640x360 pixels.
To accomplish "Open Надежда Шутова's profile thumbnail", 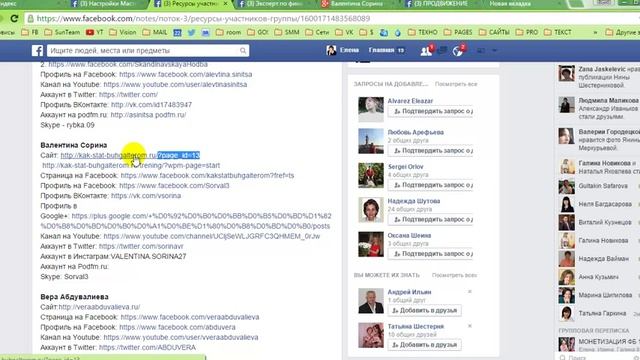I will (371, 209).
